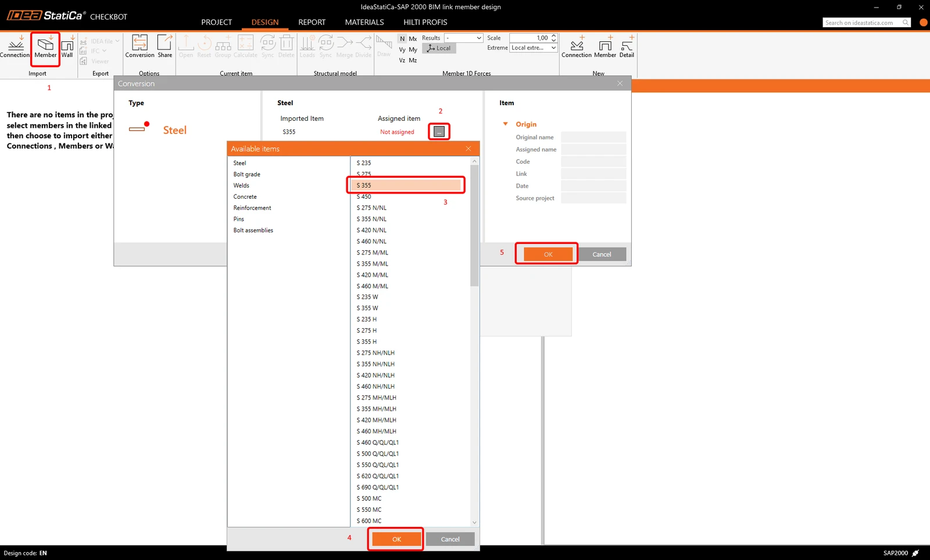The width and height of the screenshot is (930, 560).
Task: Expand the IDEA file export dropdown
Action: point(117,41)
